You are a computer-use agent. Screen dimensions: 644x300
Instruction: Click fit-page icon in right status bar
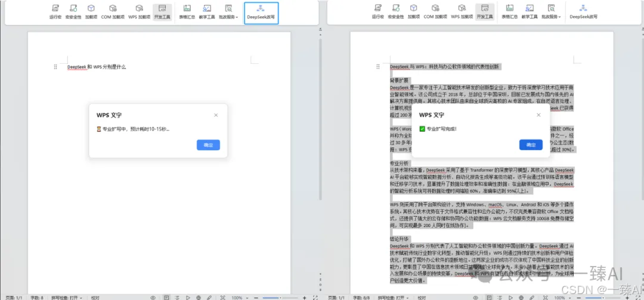tap(546, 297)
